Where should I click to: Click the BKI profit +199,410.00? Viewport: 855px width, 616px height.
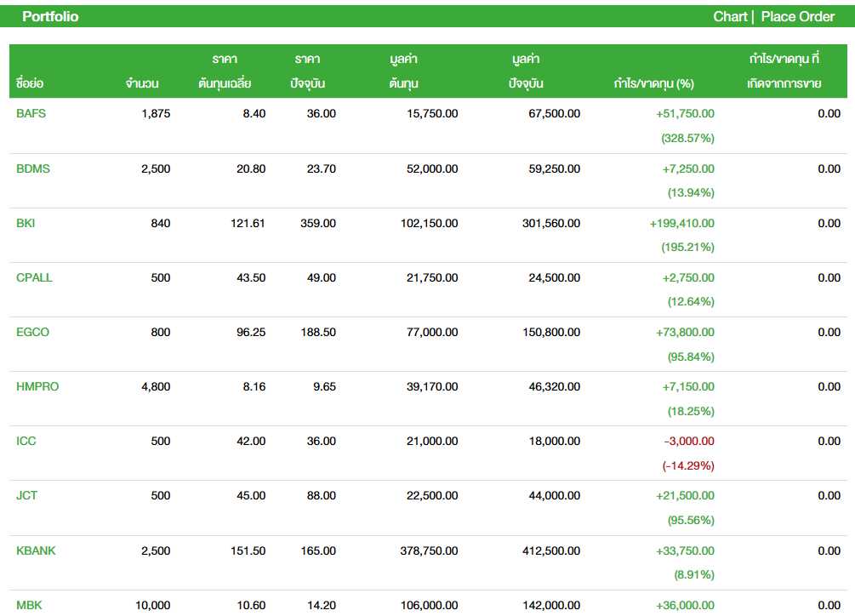(682, 223)
